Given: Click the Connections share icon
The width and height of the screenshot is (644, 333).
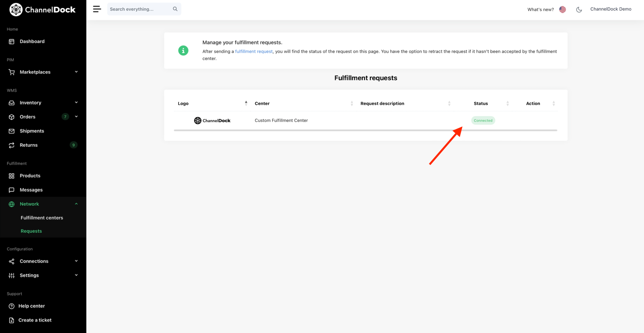Looking at the screenshot, I should pyautogui.click(x=11, y=261).
